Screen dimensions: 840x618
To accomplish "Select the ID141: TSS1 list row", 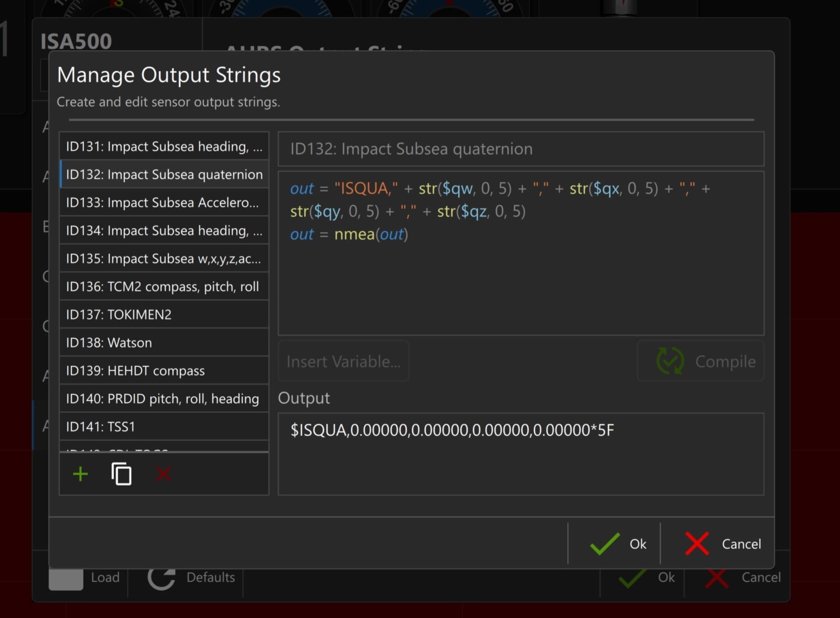I will coord(164,427).
